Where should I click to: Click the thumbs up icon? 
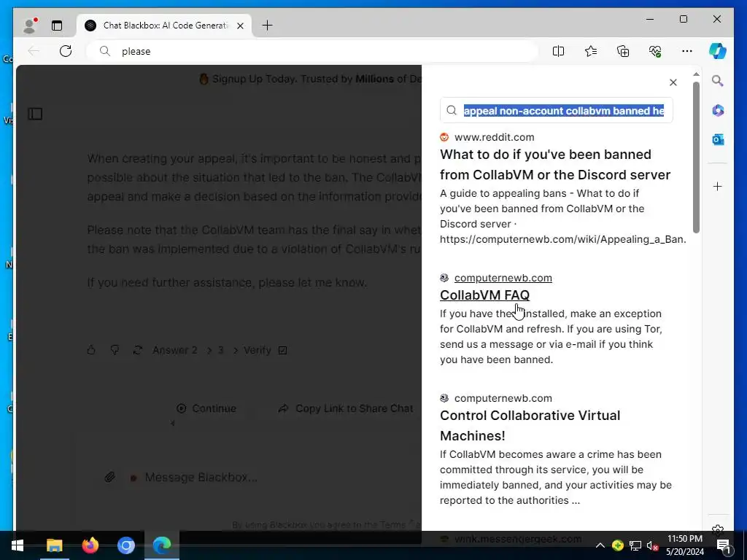pyautogui.click(x=91, y=351)
